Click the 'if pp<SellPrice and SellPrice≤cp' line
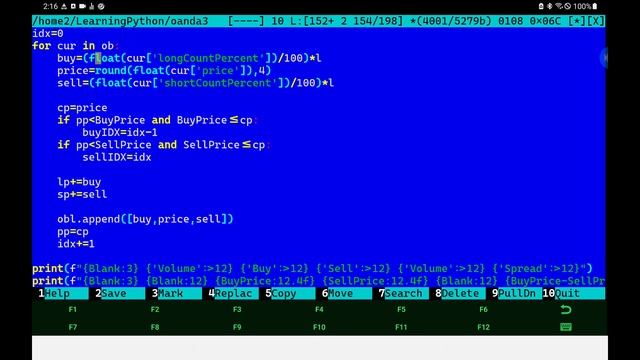The image size is (640, 360). (x=164, y=145)
